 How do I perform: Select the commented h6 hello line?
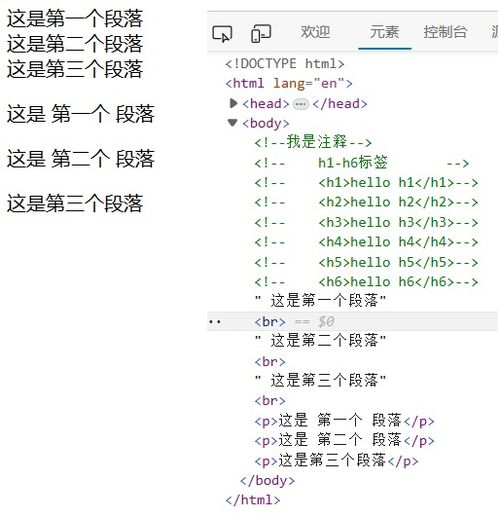pos(366,282)
